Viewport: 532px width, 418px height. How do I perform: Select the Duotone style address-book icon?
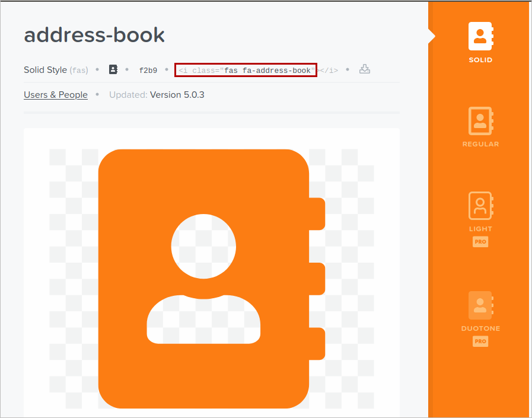click(480, 305)
